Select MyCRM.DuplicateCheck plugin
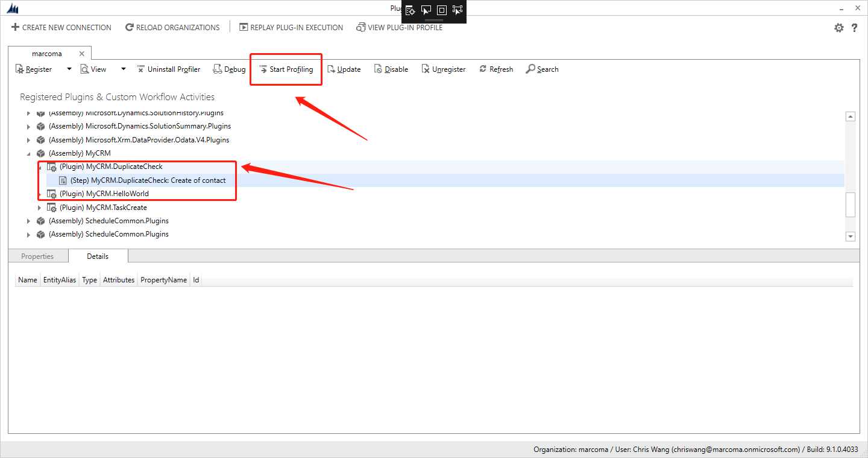868x458 pixels. coord(111,167)
